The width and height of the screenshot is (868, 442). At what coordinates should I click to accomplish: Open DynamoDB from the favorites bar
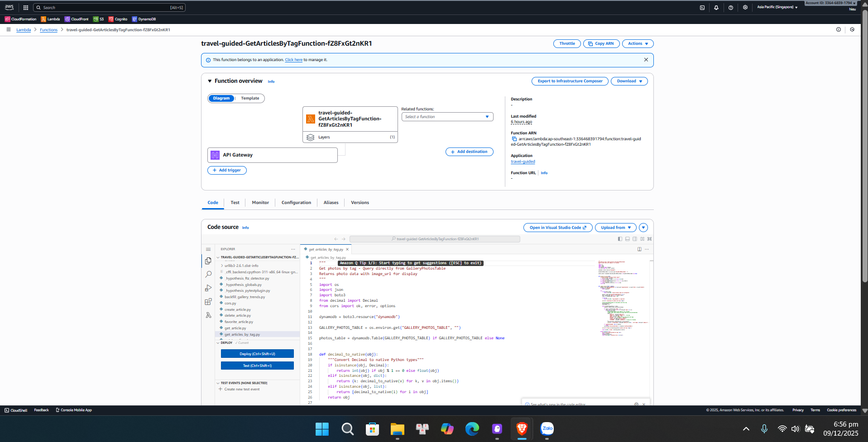pyautogui.click(x=144, y=19)
